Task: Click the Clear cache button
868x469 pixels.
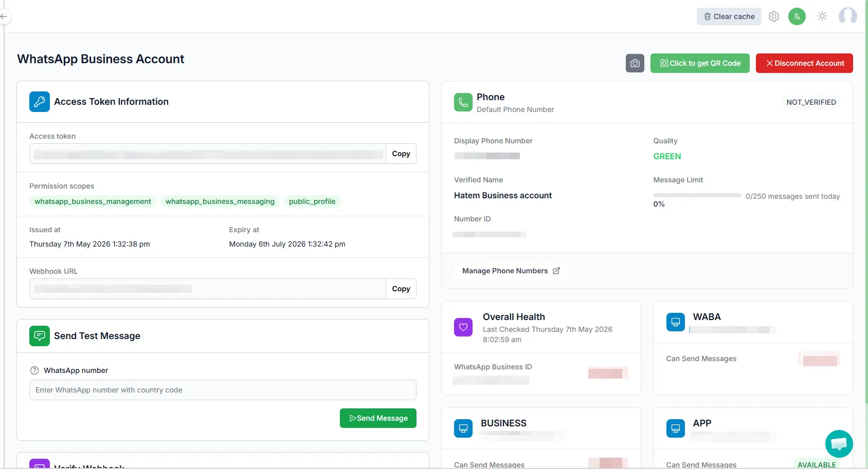Action: click(x=729, y=16)
